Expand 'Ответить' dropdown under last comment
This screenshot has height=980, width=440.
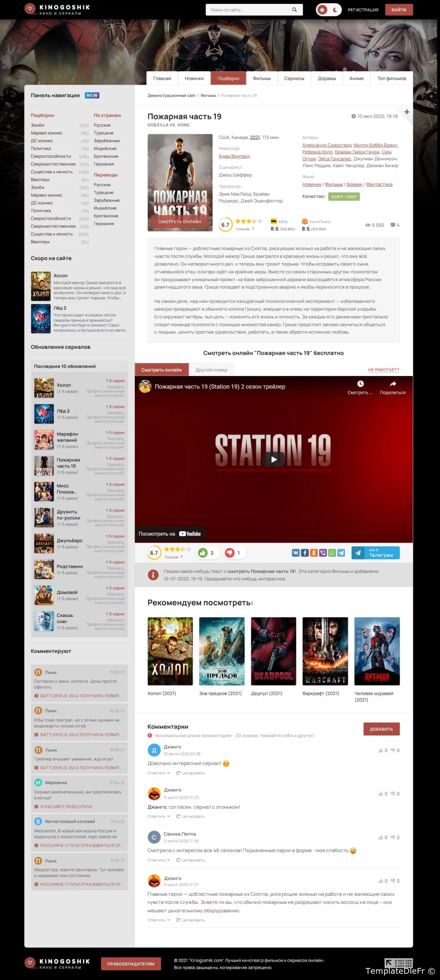point(158,920)
